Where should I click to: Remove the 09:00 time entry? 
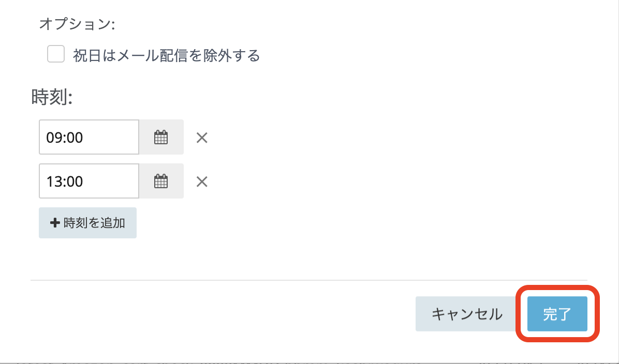(202, 138)
